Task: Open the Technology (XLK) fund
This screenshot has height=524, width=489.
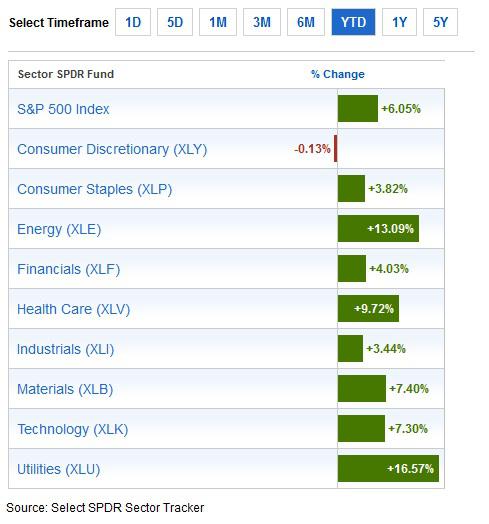Action: tap(73, 430)
